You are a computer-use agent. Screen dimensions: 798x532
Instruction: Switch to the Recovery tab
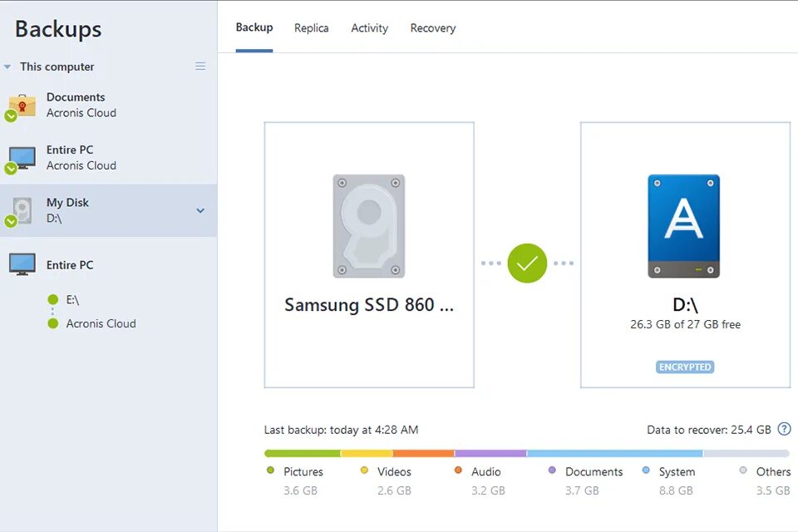(x=432, y=27)
